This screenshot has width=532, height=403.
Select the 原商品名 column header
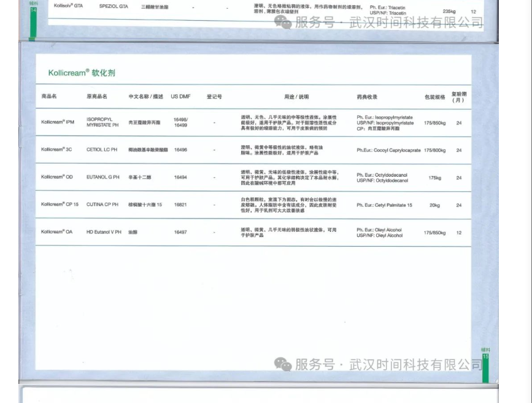pyautogui.click(x=97, y=96)
